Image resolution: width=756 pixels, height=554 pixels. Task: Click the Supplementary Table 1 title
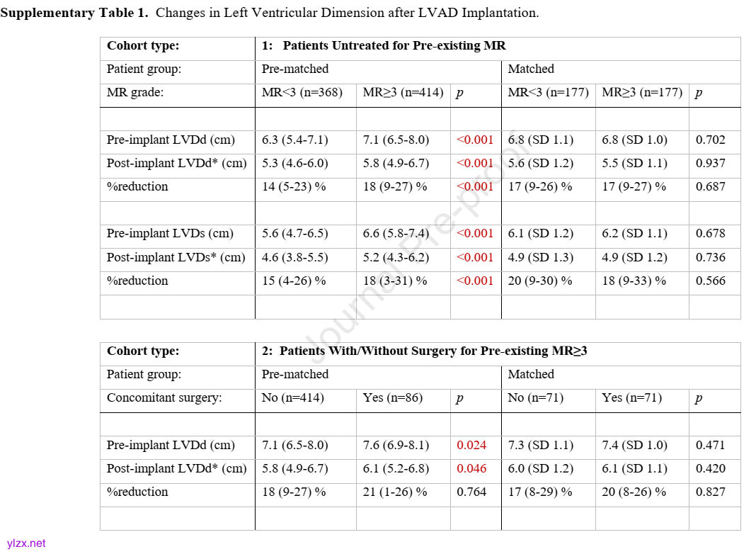(270, 13)
